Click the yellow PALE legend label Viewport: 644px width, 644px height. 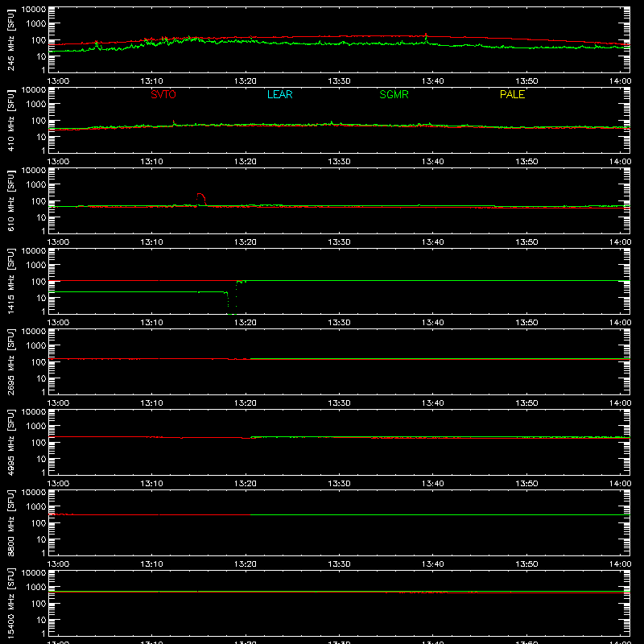pyautogui.click(x=512, y=94)
